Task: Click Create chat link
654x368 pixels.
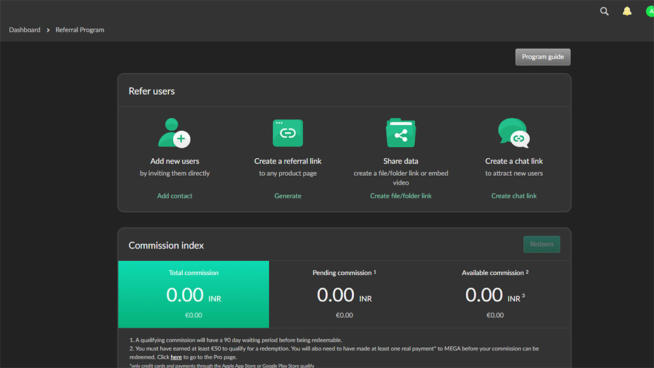Action: coord(514,196)
